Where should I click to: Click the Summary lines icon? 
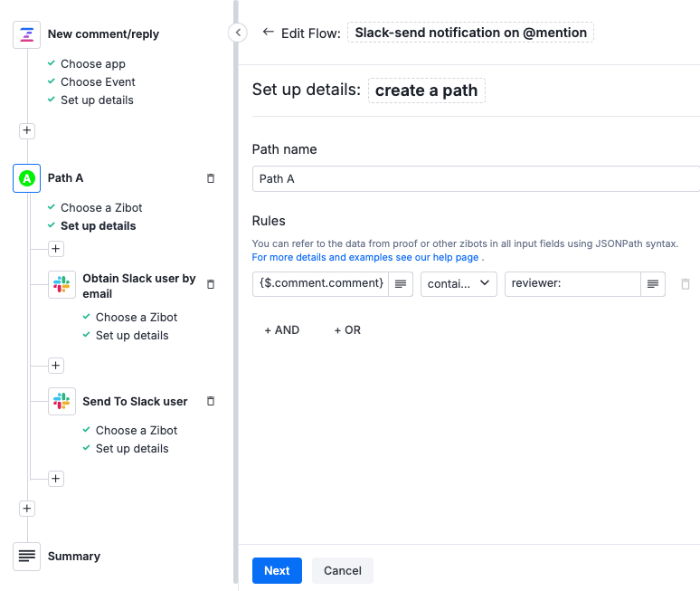(x=27, y=557)
